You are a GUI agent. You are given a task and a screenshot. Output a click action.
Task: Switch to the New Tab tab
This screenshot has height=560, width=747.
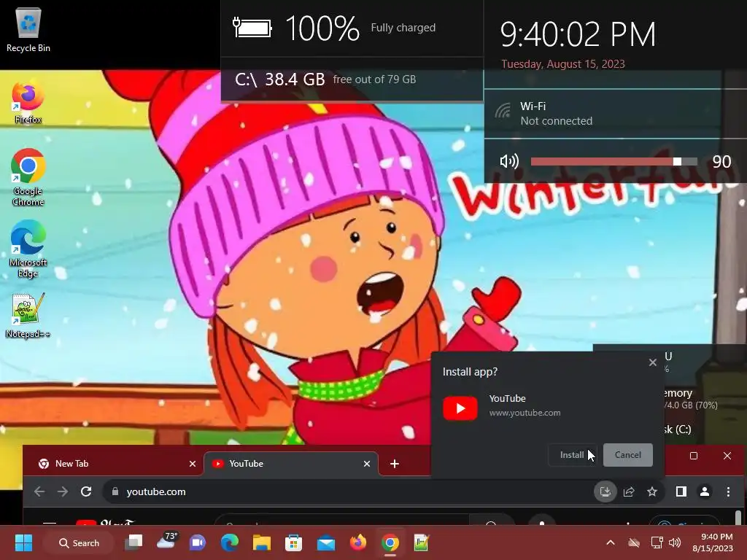(113, 463)
